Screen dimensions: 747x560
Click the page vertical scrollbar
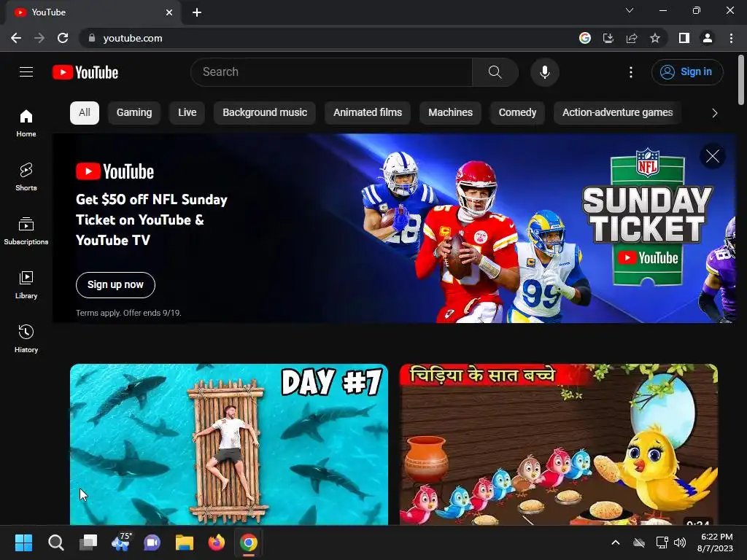[x=741, y=79]
